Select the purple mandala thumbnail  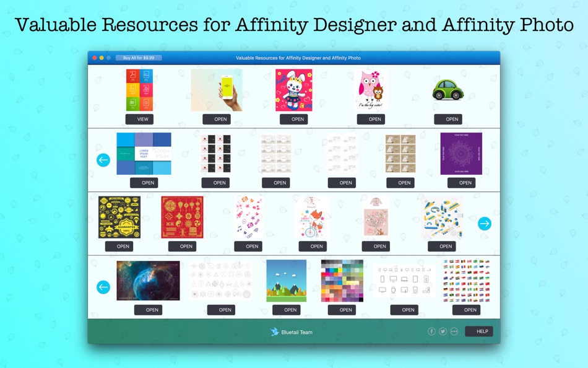pyautogui.click(x=461, y=154)
